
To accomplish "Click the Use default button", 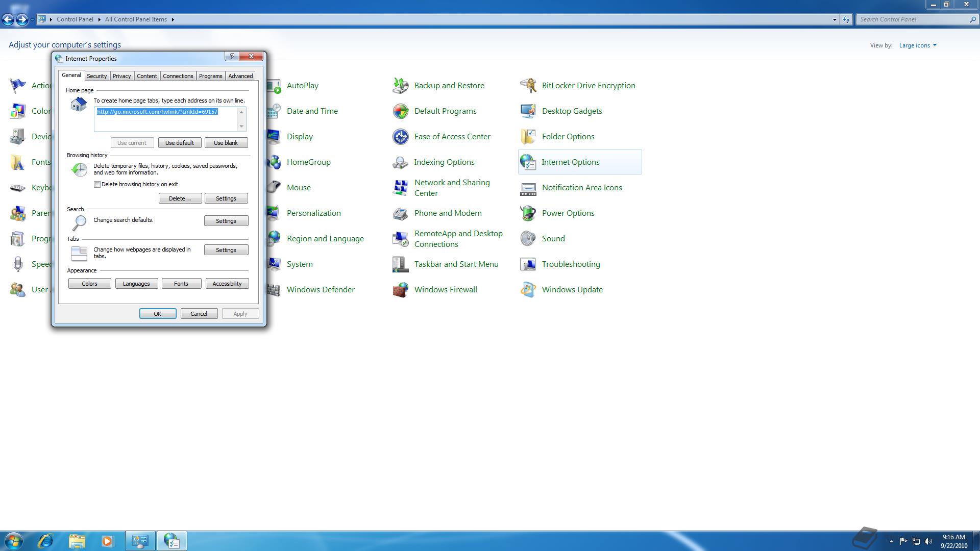I will (x=180, y=143).
